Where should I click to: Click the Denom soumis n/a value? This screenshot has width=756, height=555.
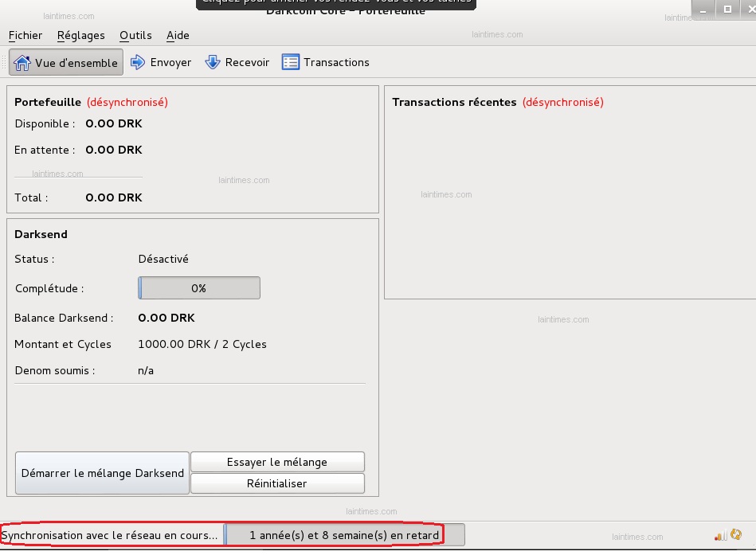tap(146, 371)
